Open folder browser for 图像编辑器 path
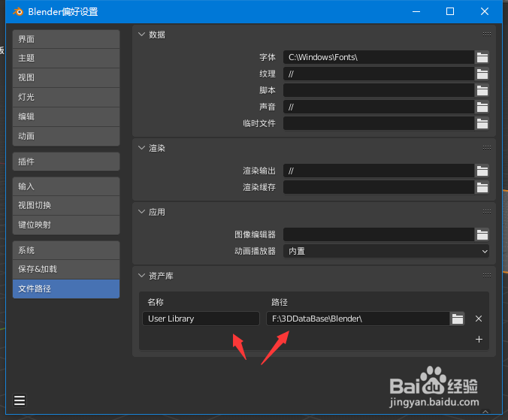This screenshot has height=420, width=508. click(x=482, y=234)
